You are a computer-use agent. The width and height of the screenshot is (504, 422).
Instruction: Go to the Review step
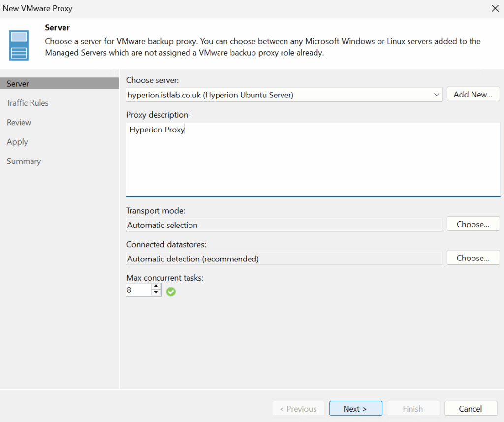(x=19, y=122)
